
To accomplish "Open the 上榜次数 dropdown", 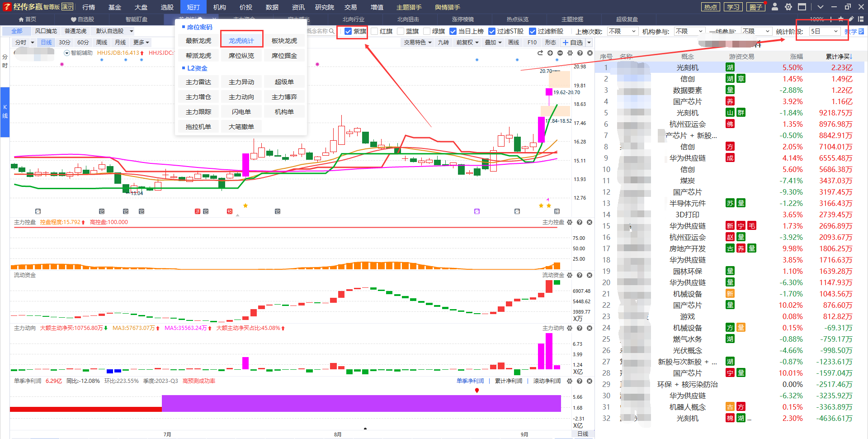I will click(x=623, y=31).
